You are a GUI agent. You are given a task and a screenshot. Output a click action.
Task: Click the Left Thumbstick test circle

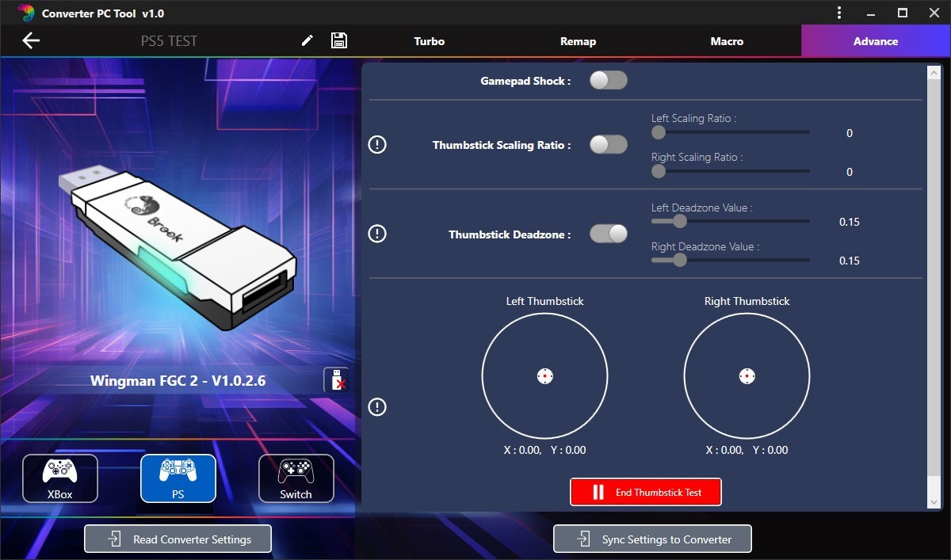point(545,376)
